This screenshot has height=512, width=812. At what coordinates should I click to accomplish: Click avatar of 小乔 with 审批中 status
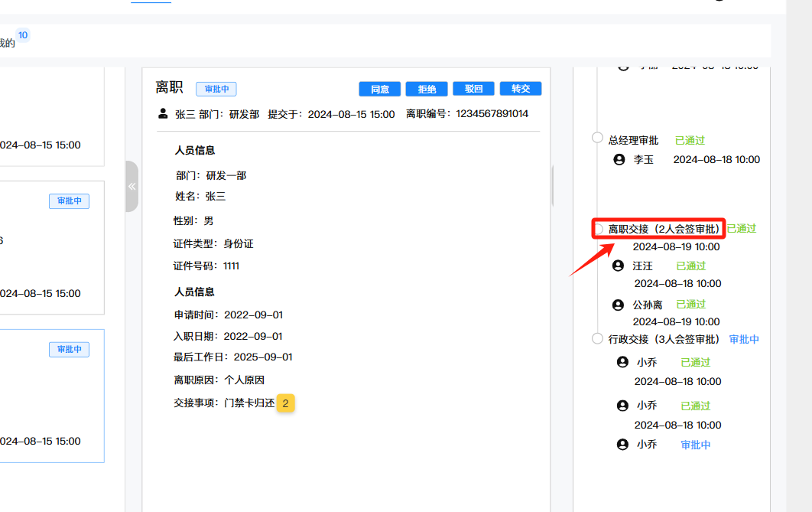pyautogui.click(x=622, y=445)
